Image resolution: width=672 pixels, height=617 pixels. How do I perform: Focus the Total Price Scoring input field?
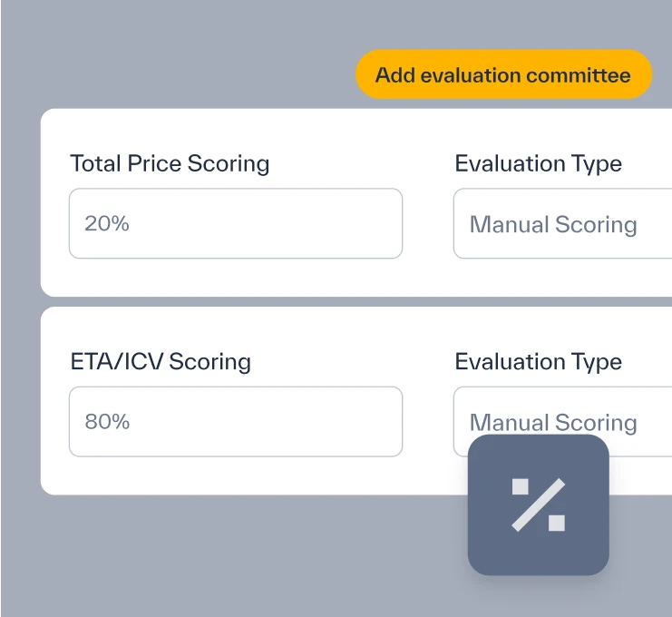click(x=236, y=223)
